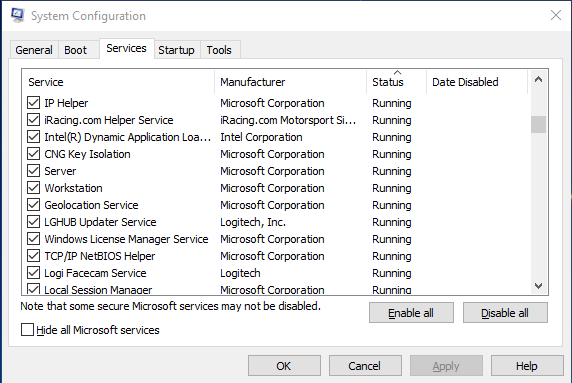Viewport: 572px width, 383px height.
Task: Confirm with the OK button
Action: click(x=284, y=365)
